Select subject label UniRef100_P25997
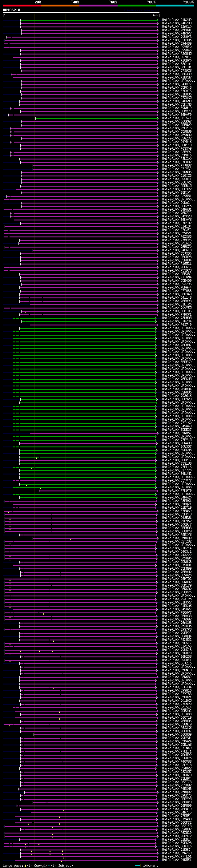This screenshot has width=197, height=868. pyautogui.click(x=177, y=152)
